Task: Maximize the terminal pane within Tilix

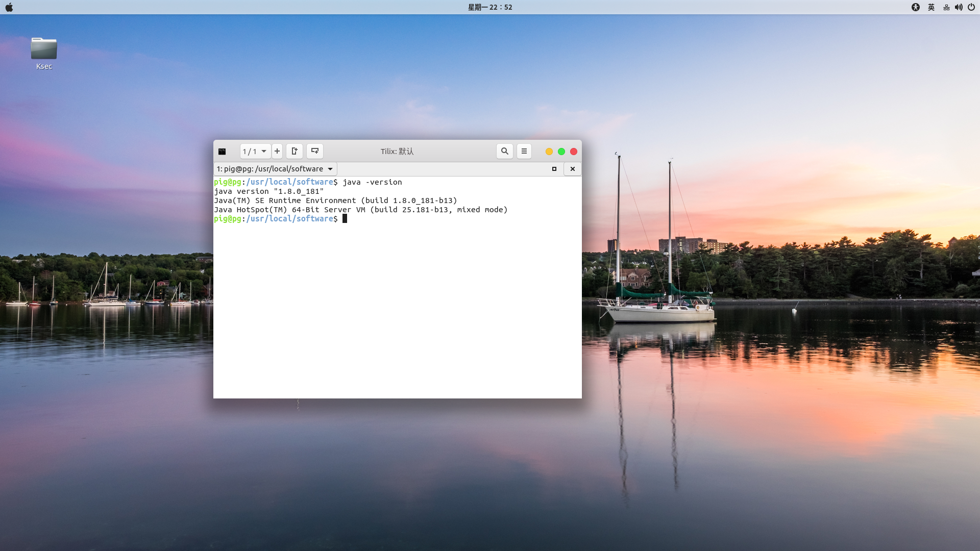Action: pos(554,169)
